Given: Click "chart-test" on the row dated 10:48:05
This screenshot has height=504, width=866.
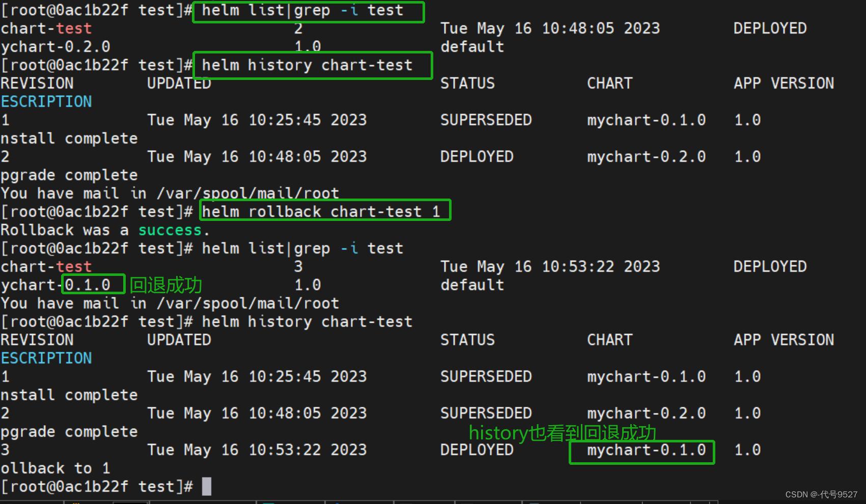Looking at the screenshot, I should tap(46, 29).
